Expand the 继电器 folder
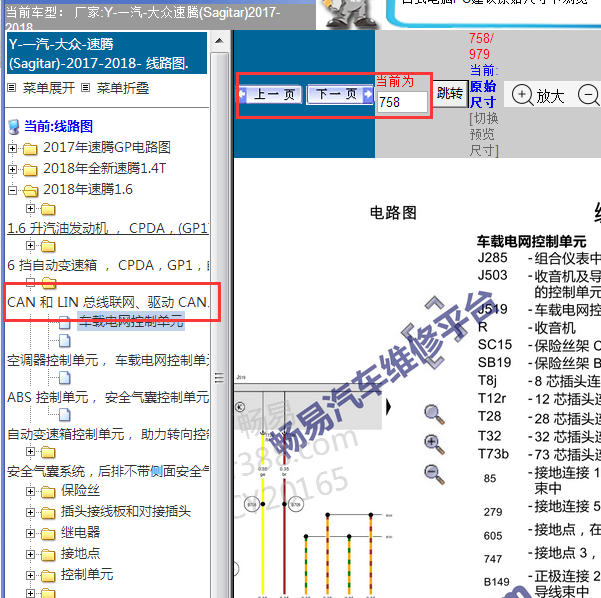 point(30,534)
